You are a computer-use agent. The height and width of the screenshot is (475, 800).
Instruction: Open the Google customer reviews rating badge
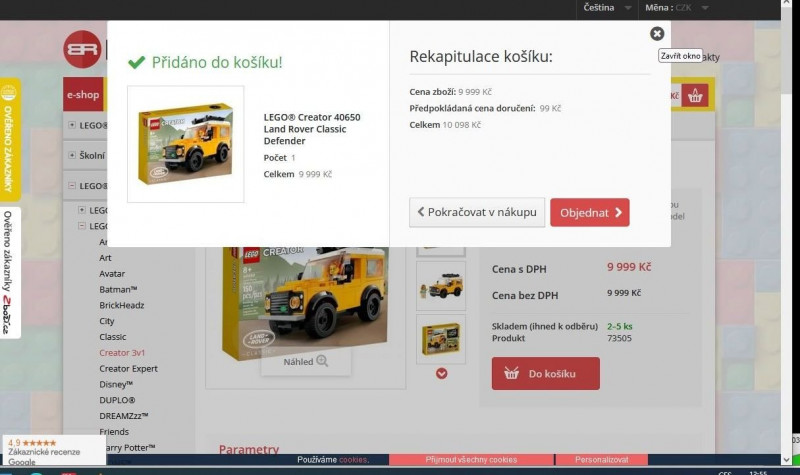tap(52, 451)
